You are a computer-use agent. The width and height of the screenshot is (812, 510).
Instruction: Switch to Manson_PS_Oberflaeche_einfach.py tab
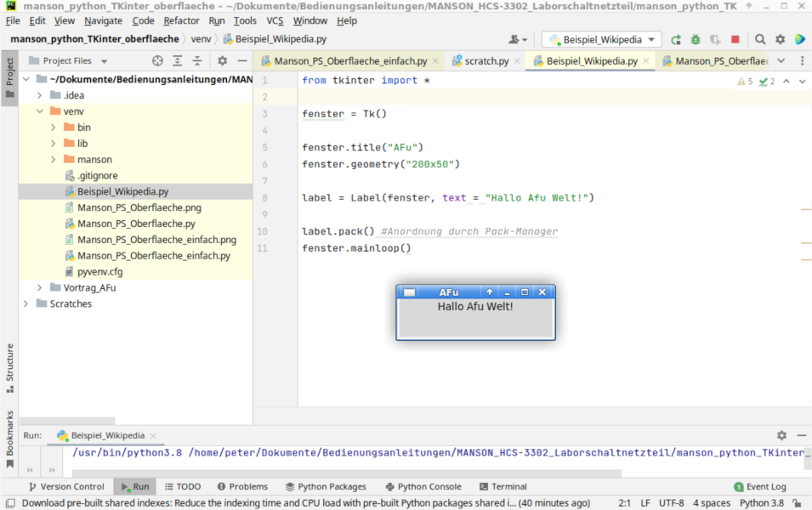[x=350, y=61]
